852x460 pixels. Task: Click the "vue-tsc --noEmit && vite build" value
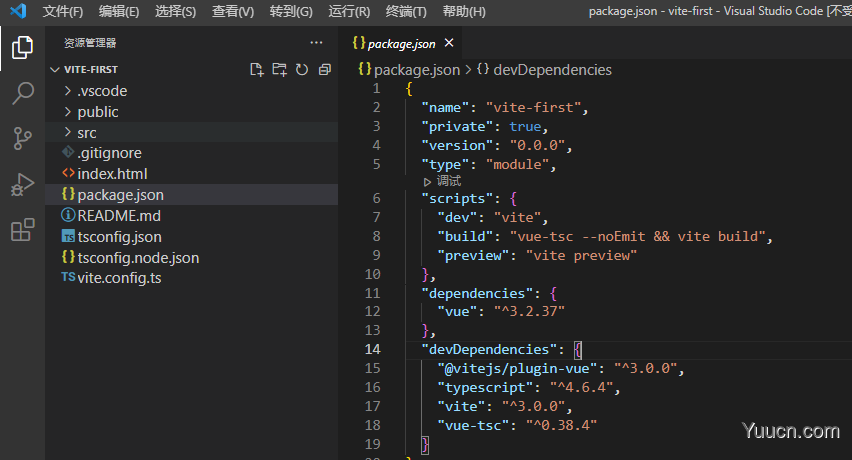[x=637, y=236]
